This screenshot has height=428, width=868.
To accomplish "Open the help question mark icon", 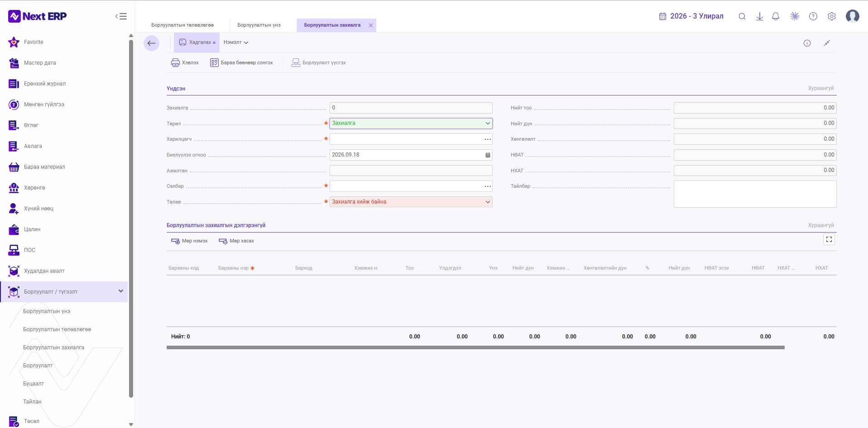I will pyautogui.click(x=813, y=16).
